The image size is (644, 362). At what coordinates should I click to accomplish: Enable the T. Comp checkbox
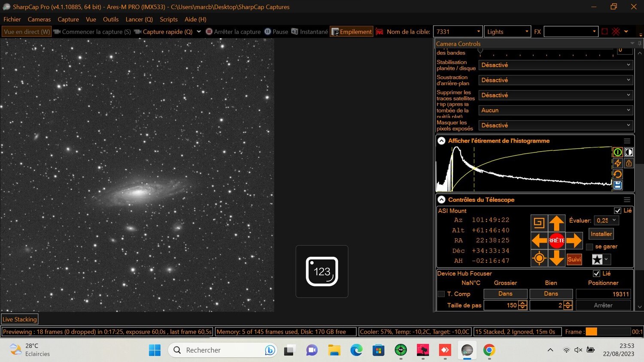pyautogui.click(x=441, y=294)
